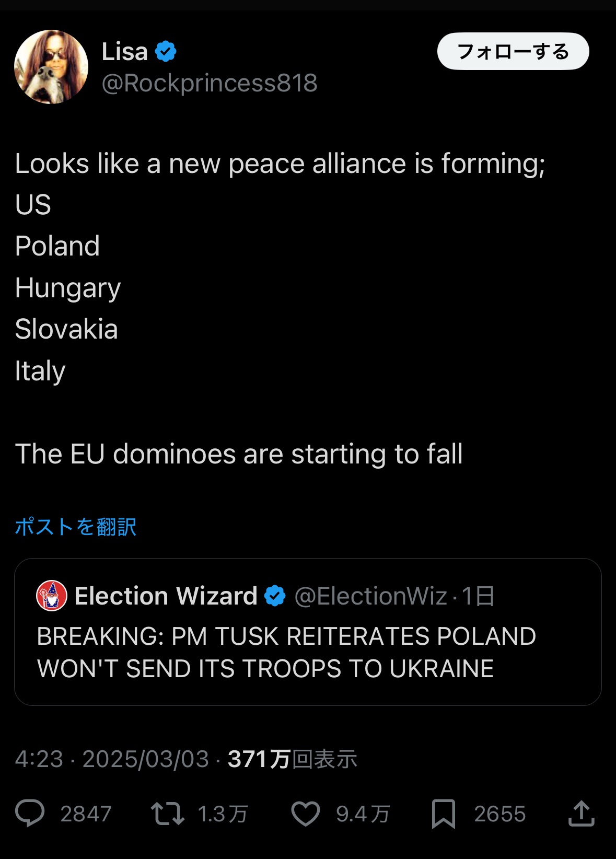Click the 4:23 2025/03/03 timestamp
The image size is (616, 859).
point(112,759)
